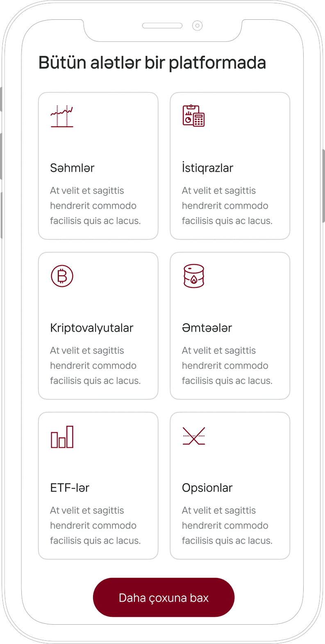
Task: Tap the droplet symbol on the oil barrel icon
Action: click(x=193, y=280)
